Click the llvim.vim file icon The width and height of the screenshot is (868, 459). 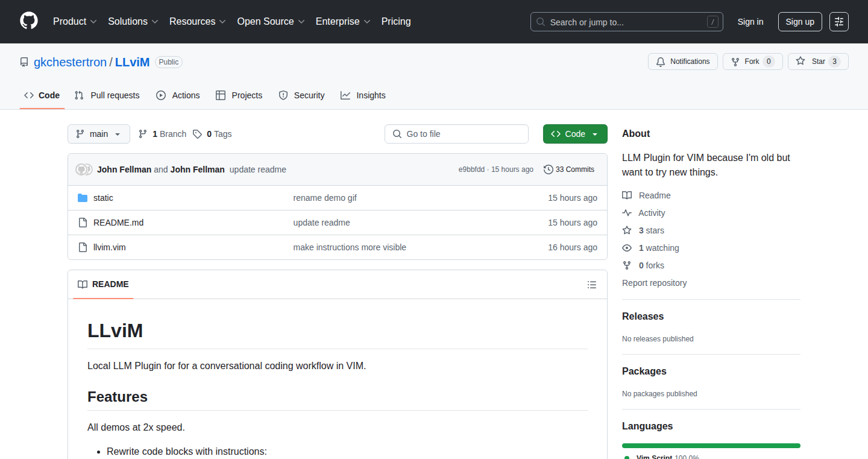pos(83,247)
